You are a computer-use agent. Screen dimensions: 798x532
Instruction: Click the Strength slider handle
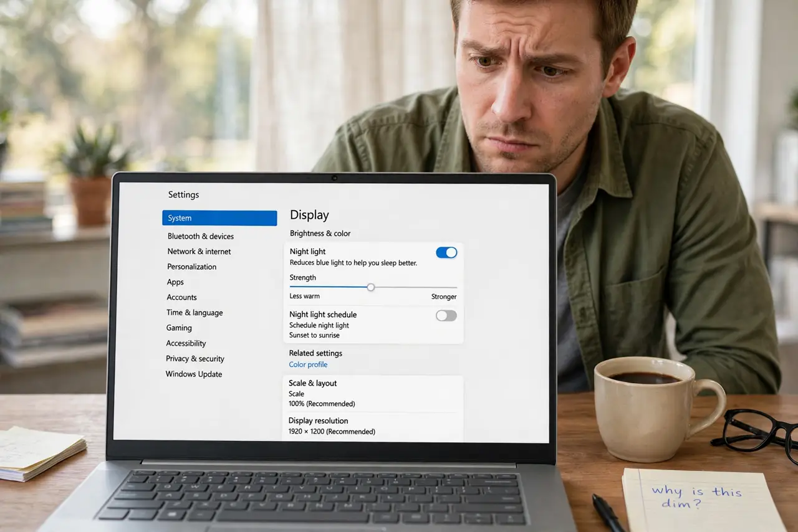(x=371, y=287)
